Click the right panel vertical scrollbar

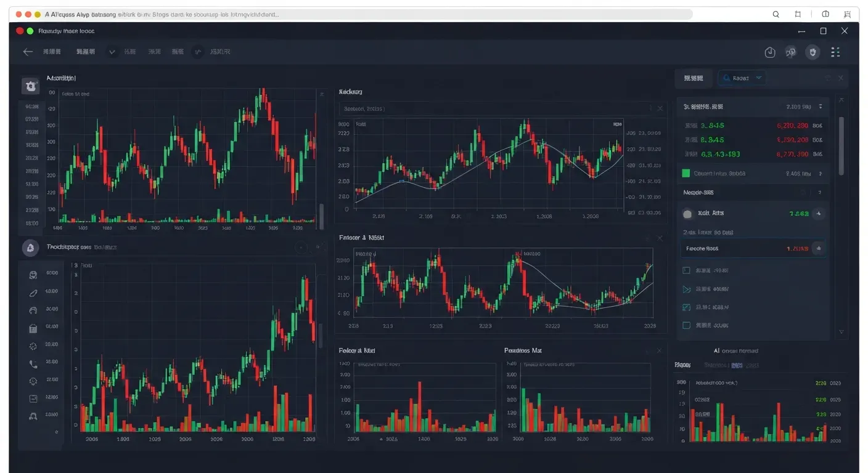[841, 145]
